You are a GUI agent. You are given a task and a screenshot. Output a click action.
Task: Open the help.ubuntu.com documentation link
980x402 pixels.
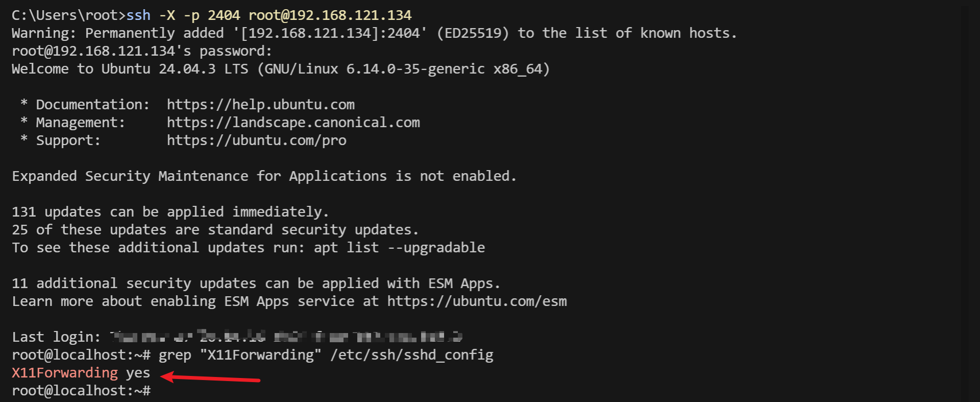pyautogui.click(x=260, y=105)
